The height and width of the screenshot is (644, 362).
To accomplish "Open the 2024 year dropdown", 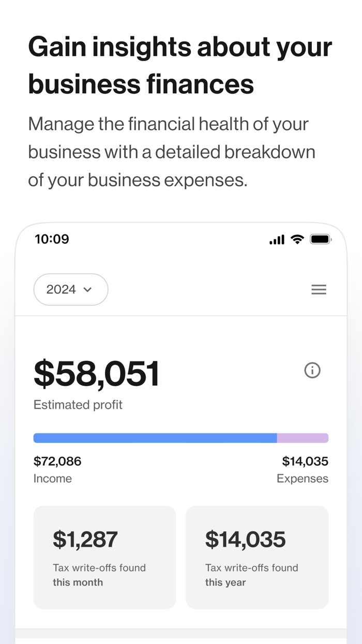I will pyautogui.click(x=70, y=289).
